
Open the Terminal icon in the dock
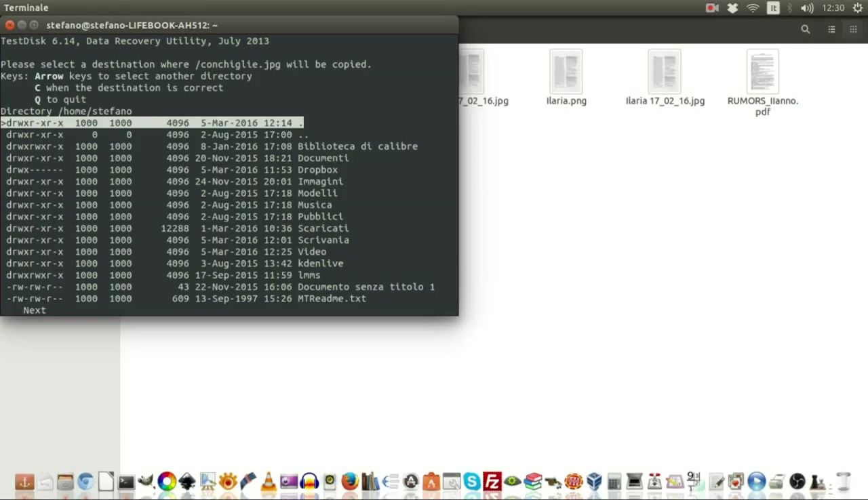click(x=126, y=482)
